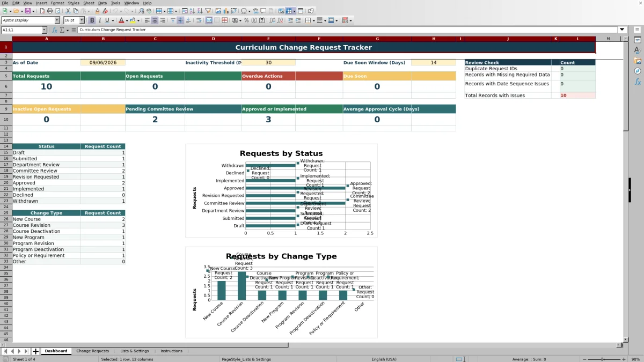Toggle Italic formatting button
This screenshot has width=644, height=362.
[100, 20]
